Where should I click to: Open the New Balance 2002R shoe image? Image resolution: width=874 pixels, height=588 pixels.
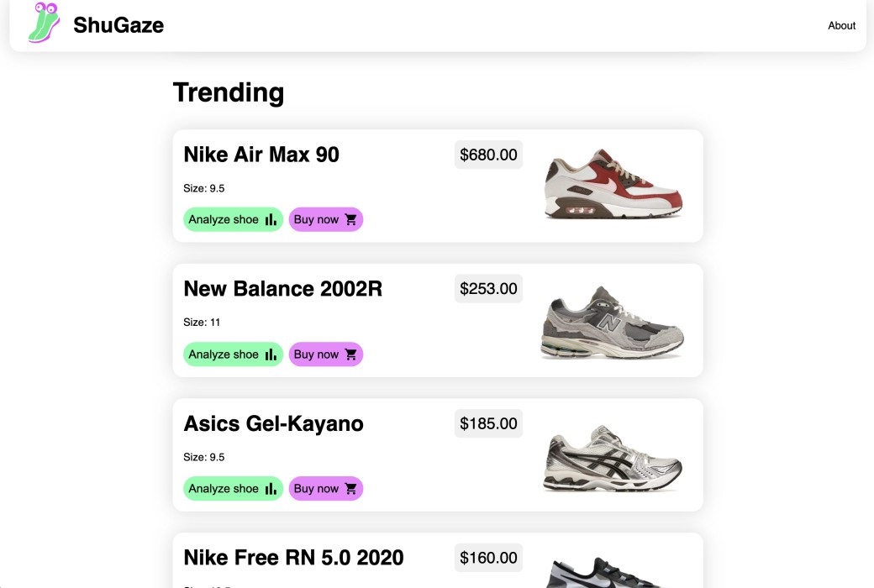[612, 323]
